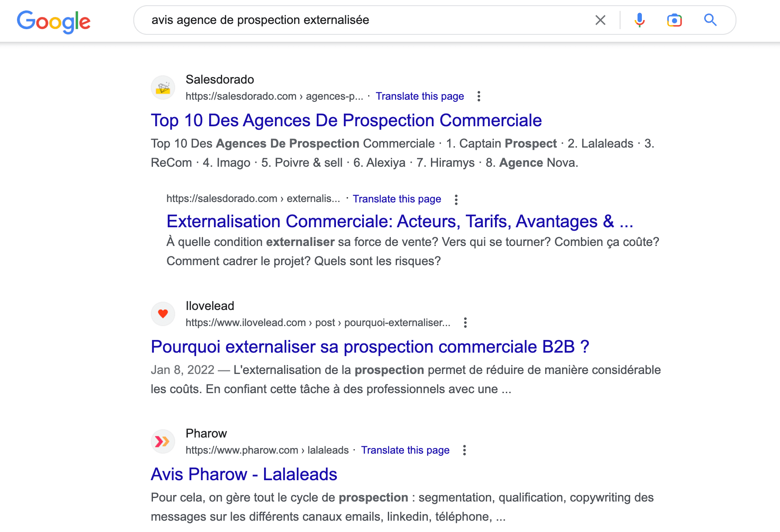This screenshot has height=532, width=780.
Task: Open three-dot menu for the Pharow result
Action: click(x=465, y=450)
